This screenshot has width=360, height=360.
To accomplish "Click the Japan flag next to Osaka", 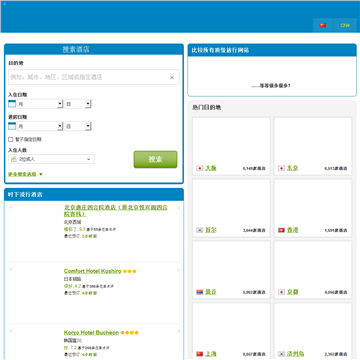I will [x=199, y=168].
